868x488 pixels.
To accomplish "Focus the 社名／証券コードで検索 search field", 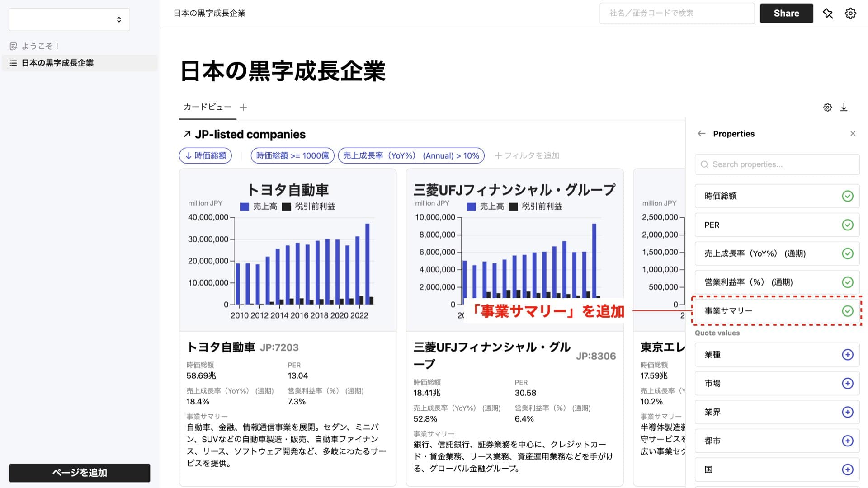I will coord(677,14).
